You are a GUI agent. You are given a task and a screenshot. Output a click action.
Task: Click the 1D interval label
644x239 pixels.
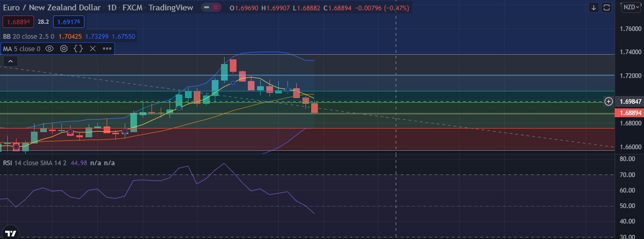coord(112,7)
